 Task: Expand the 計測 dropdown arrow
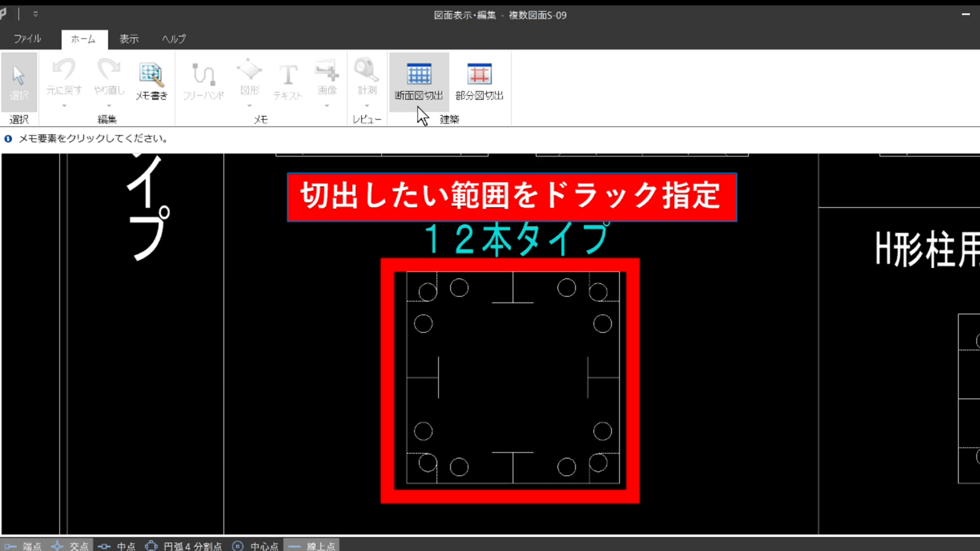[x=367, y=106]
